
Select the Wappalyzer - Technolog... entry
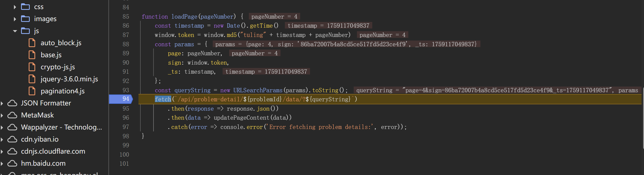(61, 127)
